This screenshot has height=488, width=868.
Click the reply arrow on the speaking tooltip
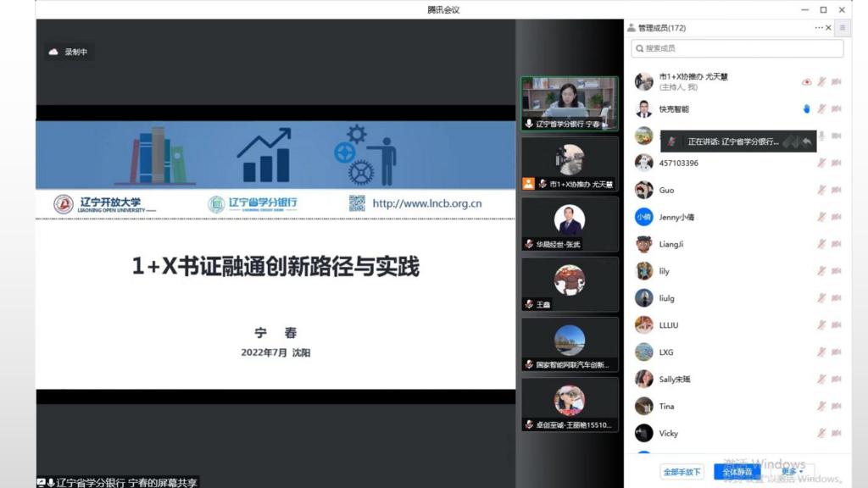click(x=807, y=141)
